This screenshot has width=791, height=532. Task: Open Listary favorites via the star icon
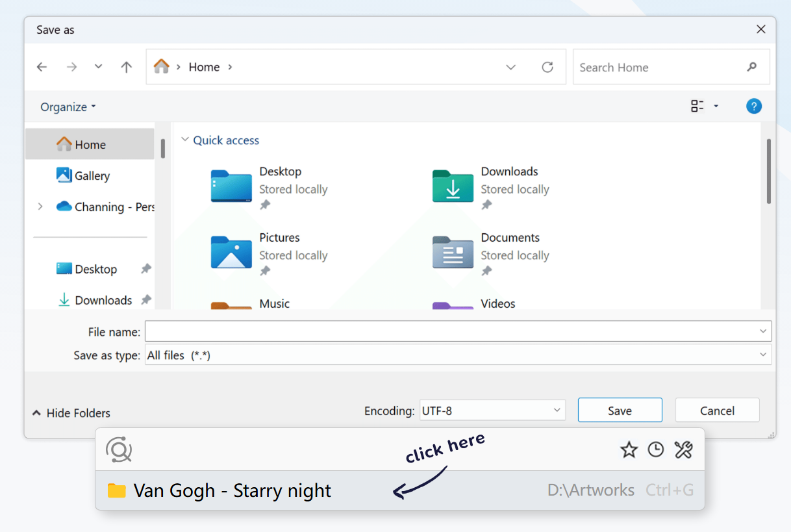coord(629,449)
